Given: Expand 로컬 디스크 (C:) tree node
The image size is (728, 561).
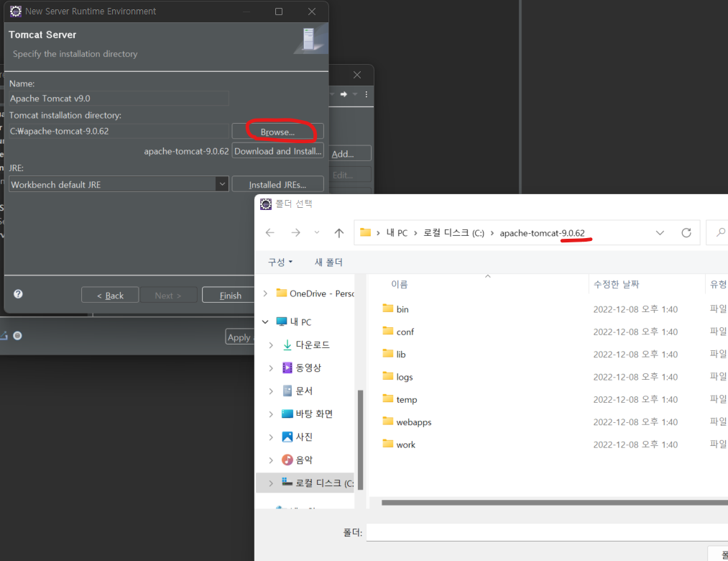Looking at the screenshot, I should point(271,483).
